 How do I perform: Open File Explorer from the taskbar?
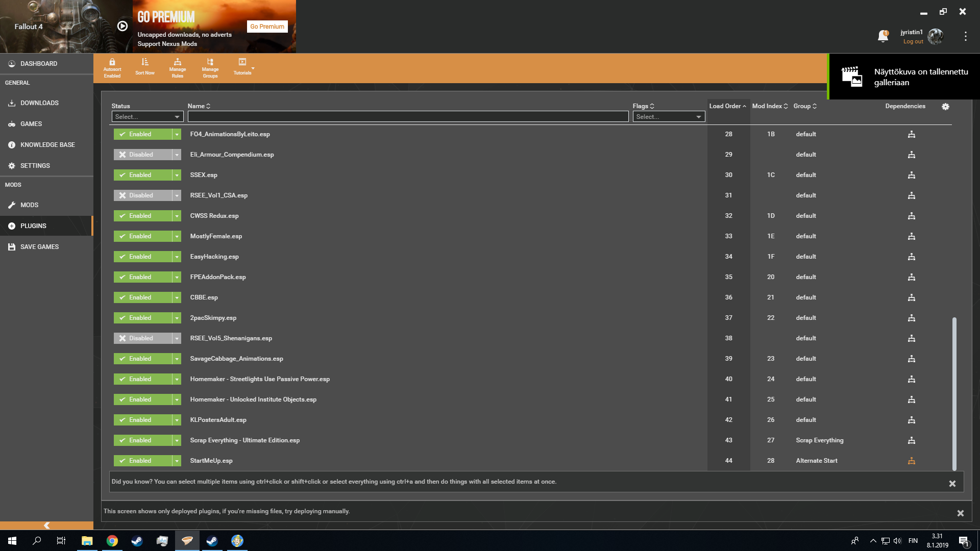tap(87, 541)
